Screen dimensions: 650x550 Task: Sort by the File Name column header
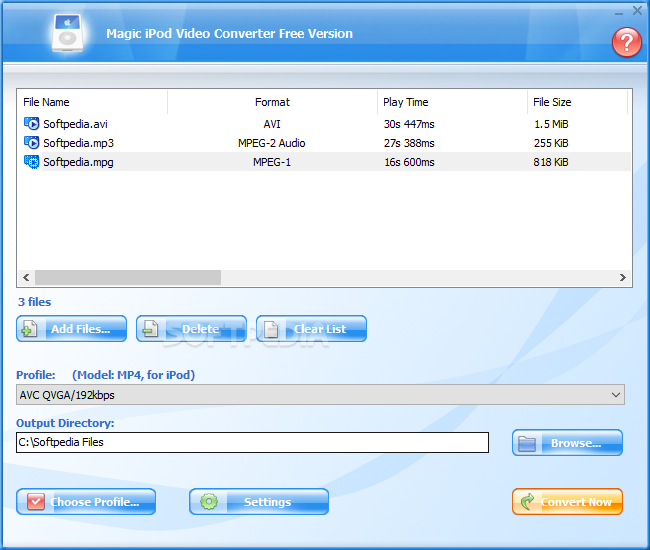tap(92, 102)
